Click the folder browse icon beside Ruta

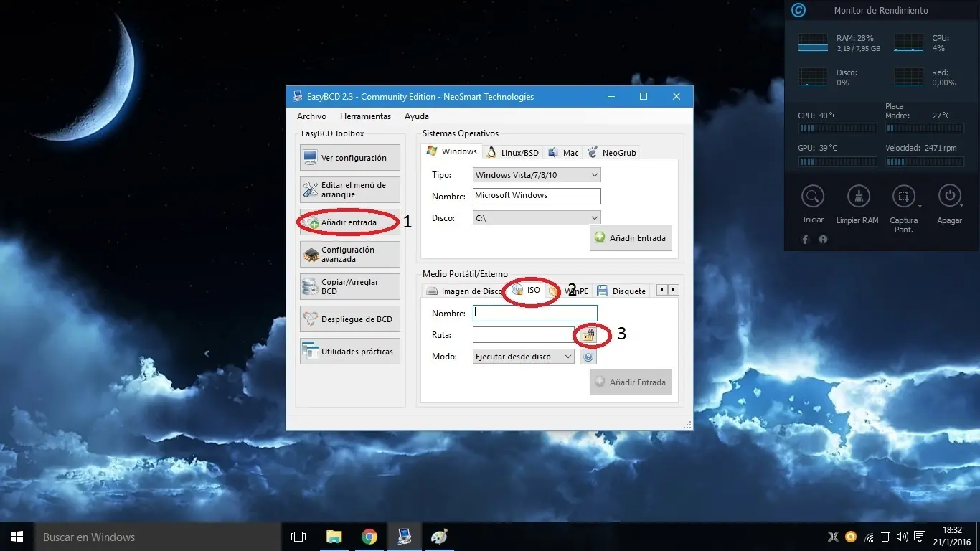[x=588, y=334]
